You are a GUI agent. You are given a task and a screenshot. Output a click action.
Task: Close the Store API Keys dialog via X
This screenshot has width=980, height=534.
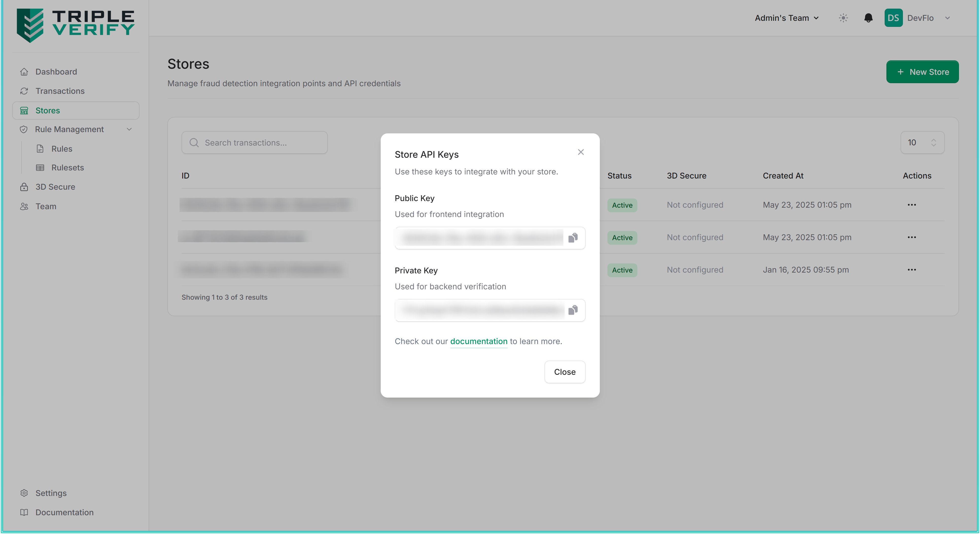click(x=581, y=152)
